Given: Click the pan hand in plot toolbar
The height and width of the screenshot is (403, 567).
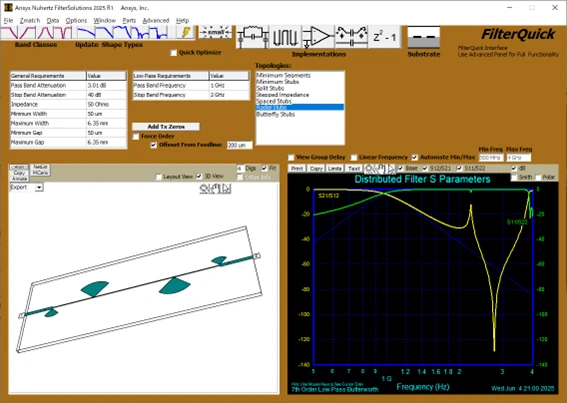Looking at the screenshot, I should 380,168.
